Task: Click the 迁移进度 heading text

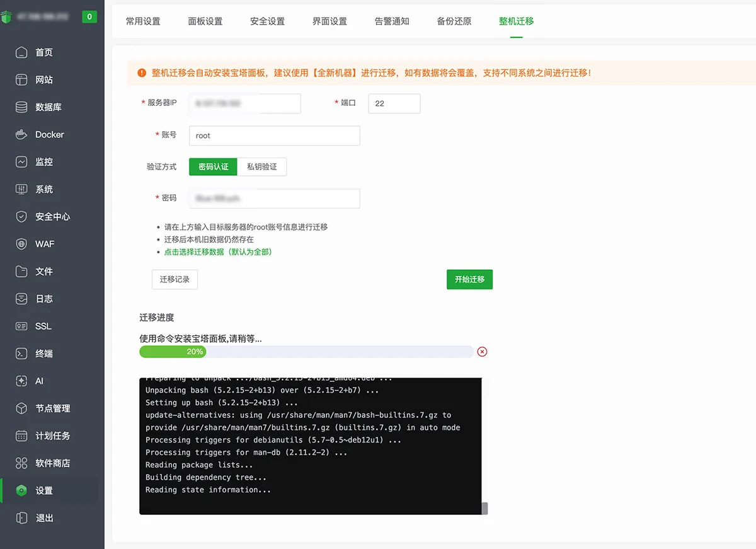Action: (157, 318)
